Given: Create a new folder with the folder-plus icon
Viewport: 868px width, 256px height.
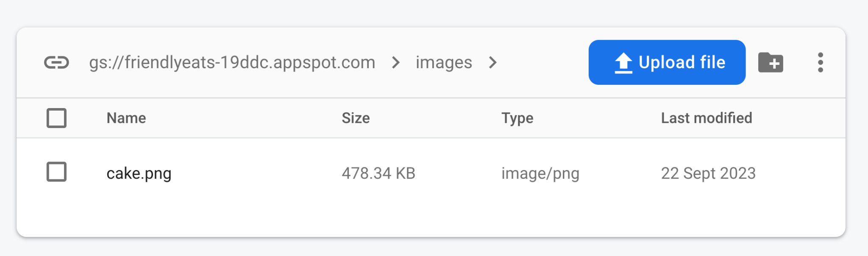Looking at the screenshot, I should pyautogui.click(x=771, y=63).
